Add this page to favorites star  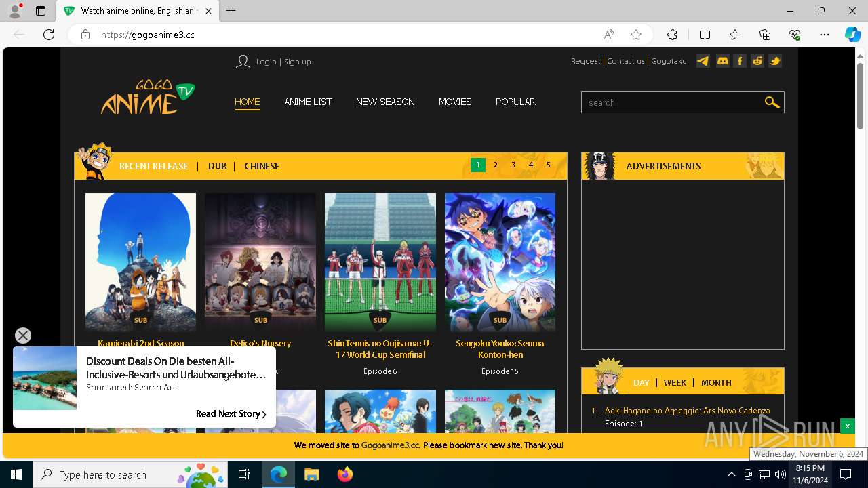click(636, 35)
